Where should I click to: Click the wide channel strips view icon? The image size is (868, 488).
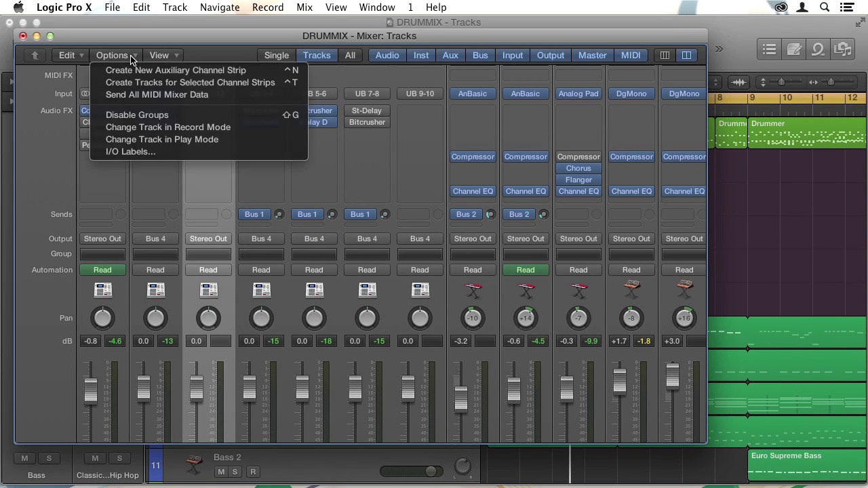(x=686, y=55)
